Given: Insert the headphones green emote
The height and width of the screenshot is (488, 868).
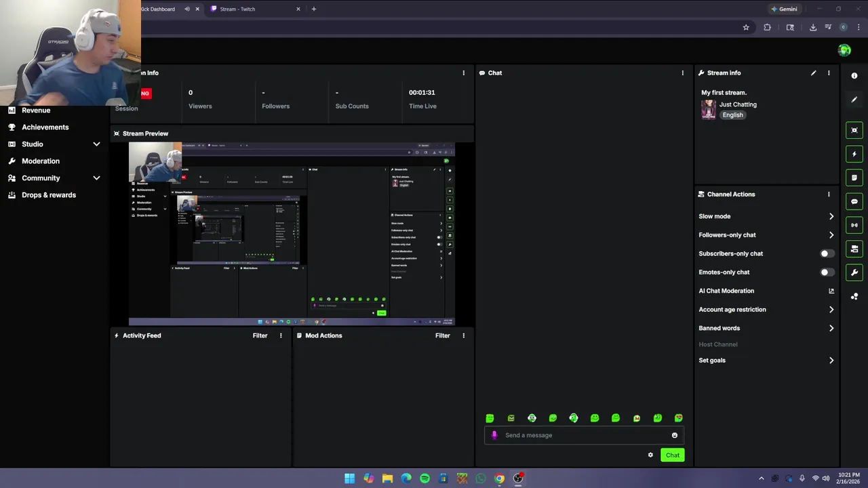Looking at the screenshot, I should tap(574, 418).
